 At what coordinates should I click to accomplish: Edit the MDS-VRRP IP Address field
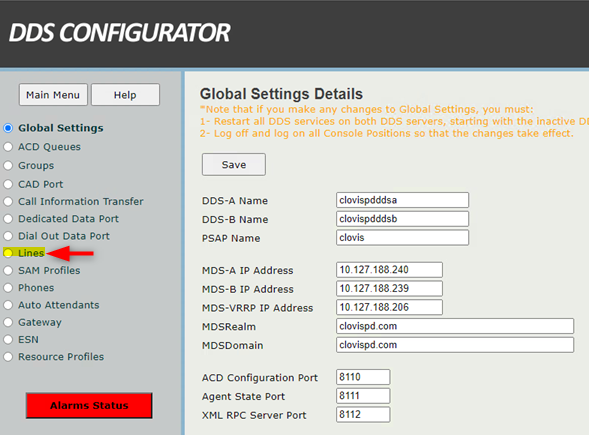(389, 307)
